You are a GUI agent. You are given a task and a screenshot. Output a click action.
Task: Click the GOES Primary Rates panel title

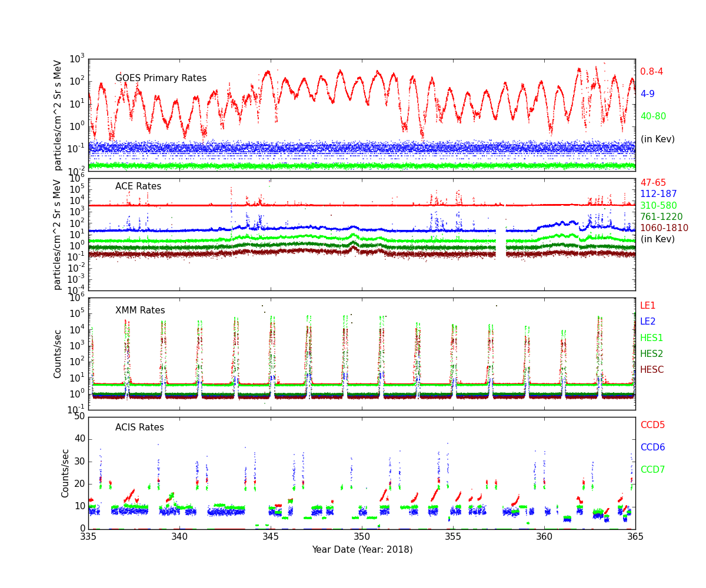click(x=161, y=78)
